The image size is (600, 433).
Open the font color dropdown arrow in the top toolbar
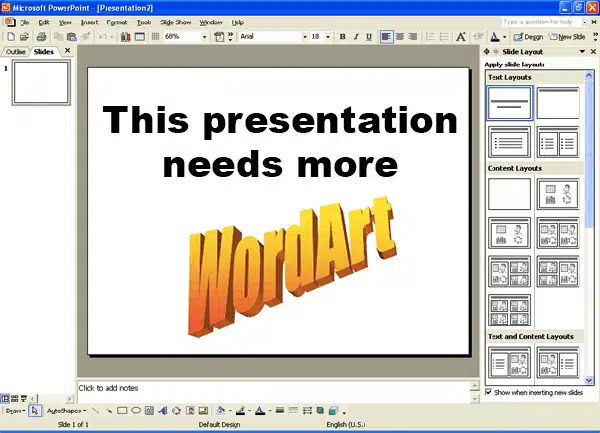click(x=504, y=37)
